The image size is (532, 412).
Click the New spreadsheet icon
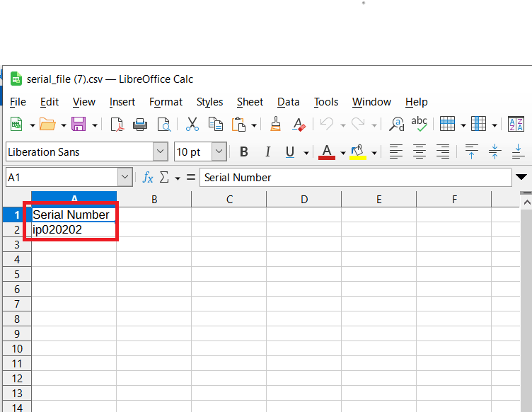pyautogui.click(x=16, y=124)
